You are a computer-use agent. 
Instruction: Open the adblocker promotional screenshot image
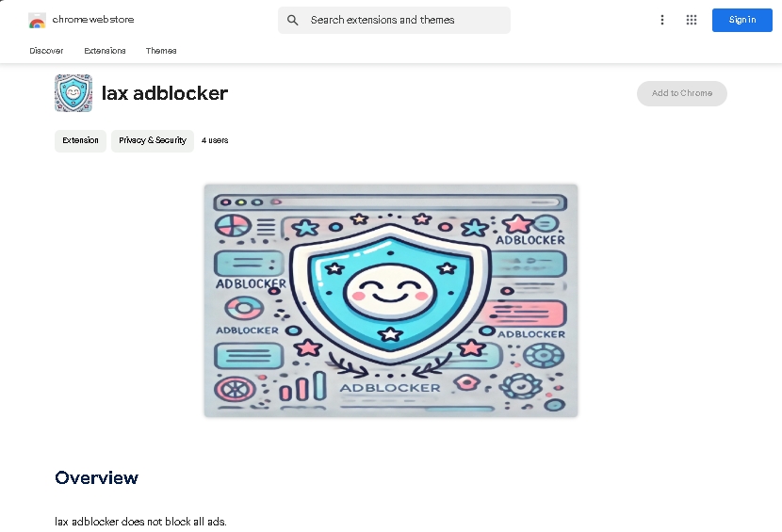391,300
